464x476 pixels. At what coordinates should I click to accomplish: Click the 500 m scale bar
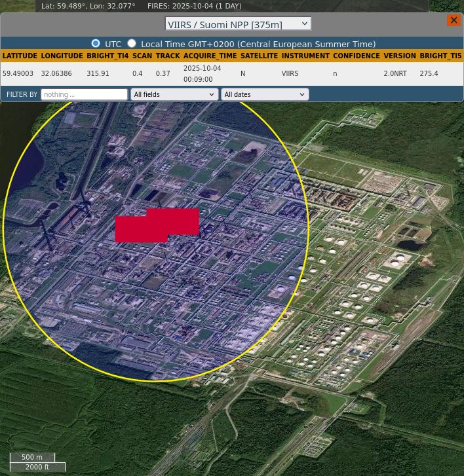coord(32,457)
